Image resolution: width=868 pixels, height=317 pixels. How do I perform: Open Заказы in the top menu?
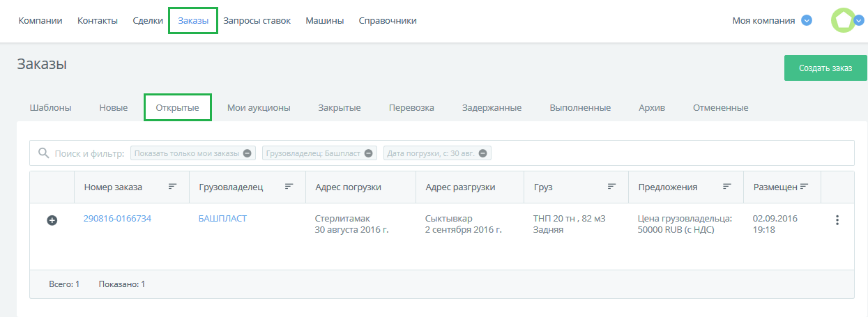tap(193, 21)
